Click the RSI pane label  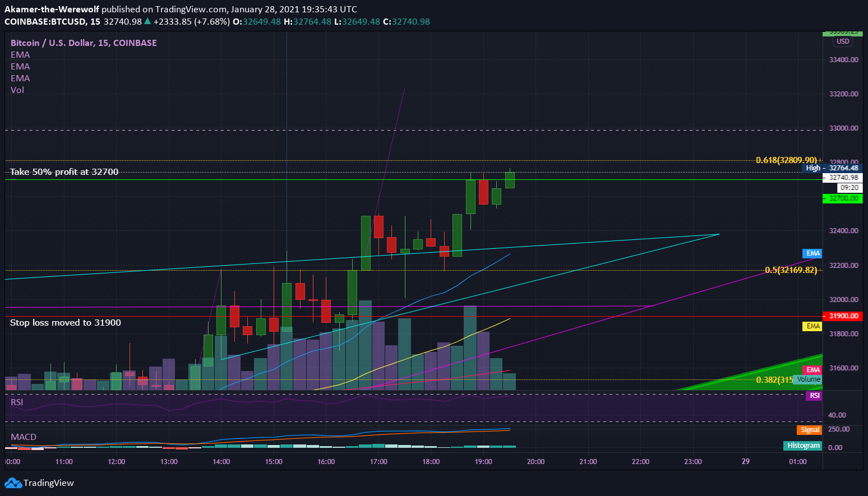[17, 402]
